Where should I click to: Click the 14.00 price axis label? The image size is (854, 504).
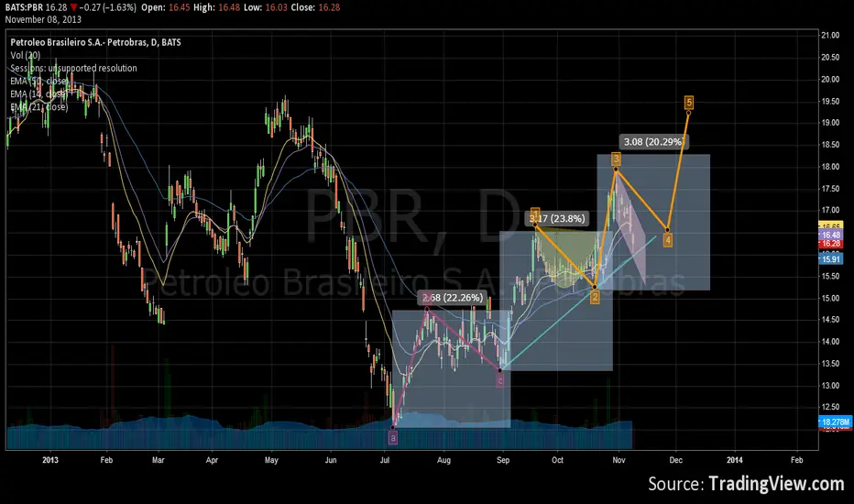click(830, 342)
